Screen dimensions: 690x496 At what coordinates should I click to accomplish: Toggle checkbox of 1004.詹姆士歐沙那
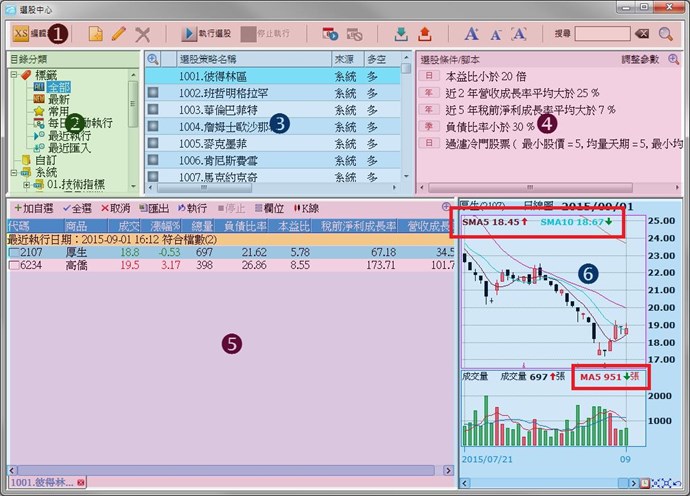coord(153,126)
